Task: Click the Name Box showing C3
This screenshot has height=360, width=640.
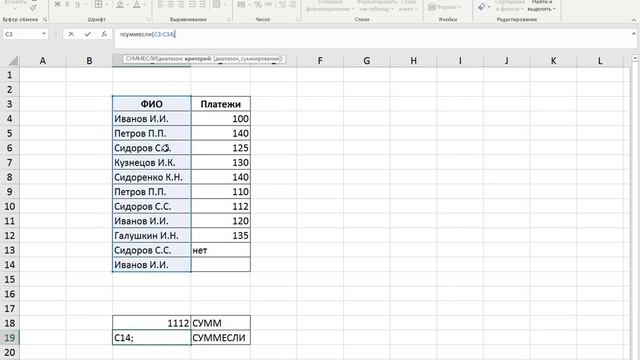Action: (x=21, y=34)
